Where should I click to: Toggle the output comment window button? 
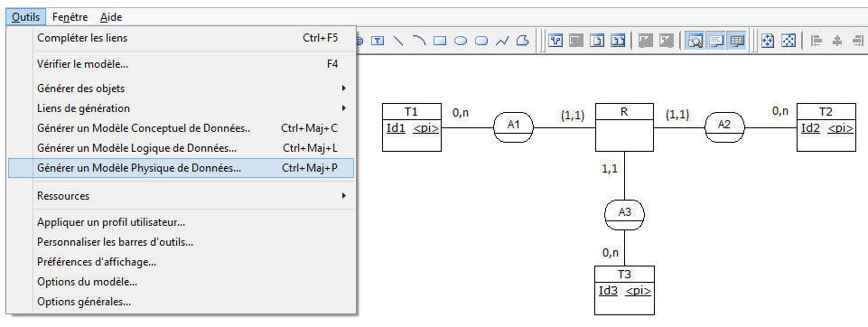[715, 41]
